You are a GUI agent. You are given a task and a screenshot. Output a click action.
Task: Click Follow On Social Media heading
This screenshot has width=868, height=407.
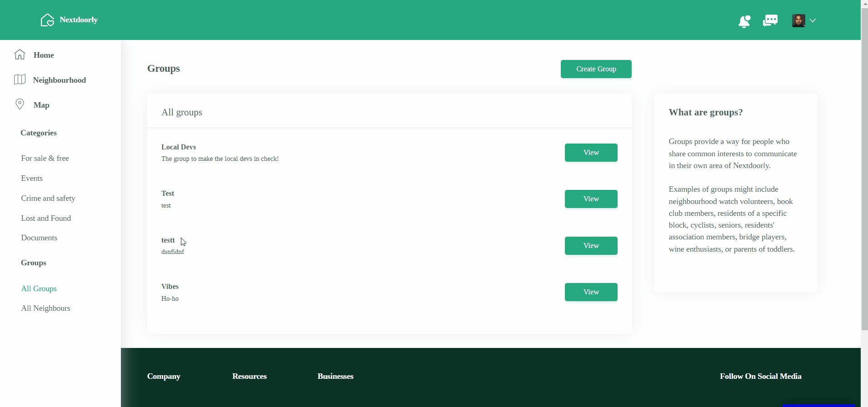761,376
